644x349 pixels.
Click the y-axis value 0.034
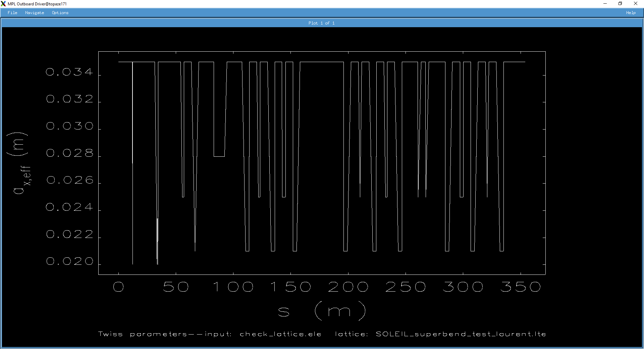click(x=69, y=72)
